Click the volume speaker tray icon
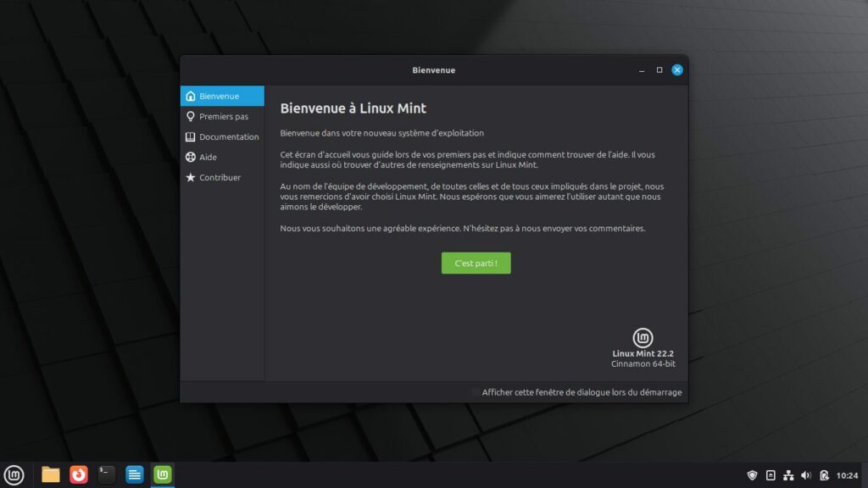The width and height of the screenshot is (868, 488). pyautogui.click(x=806, y=475)
